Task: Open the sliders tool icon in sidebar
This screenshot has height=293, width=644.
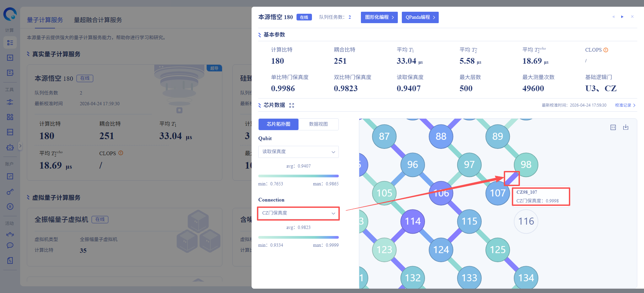Action: (10, 102)
